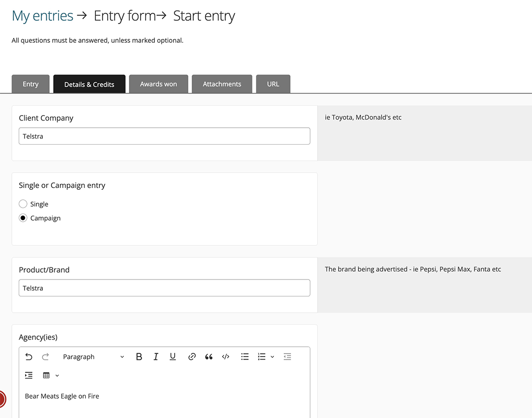This screenshot has width=532, height=418.
Task: Increase indent with the indent icon
Action: pos(29,376)
